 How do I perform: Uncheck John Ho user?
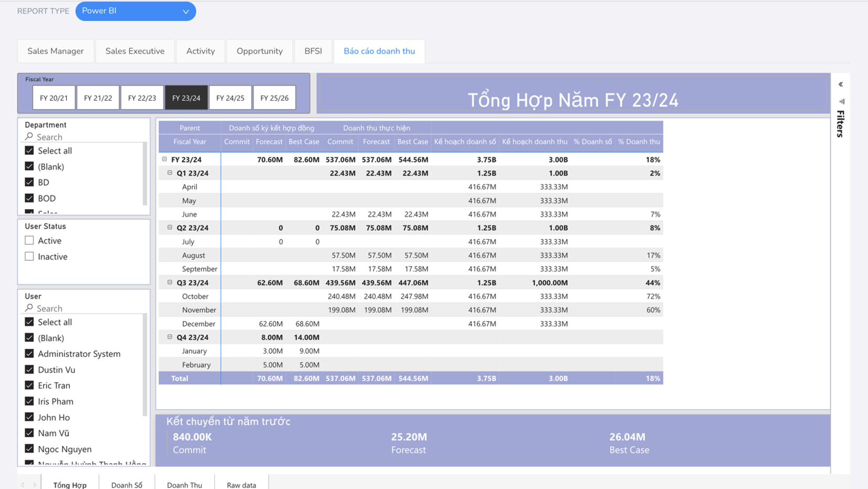pyautogui.click(x=29, y=417)
